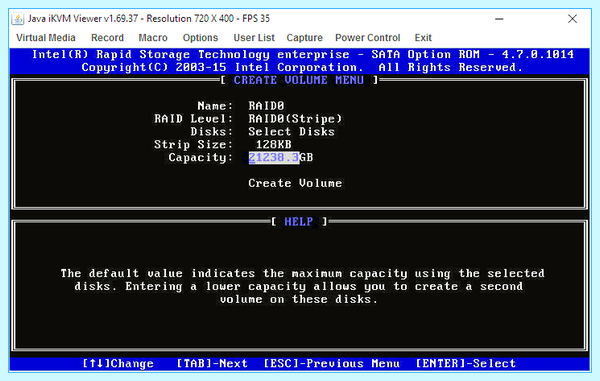
Task: Click the RAID0(Stripe) RAID level value
Action: (x=295, y=119)
